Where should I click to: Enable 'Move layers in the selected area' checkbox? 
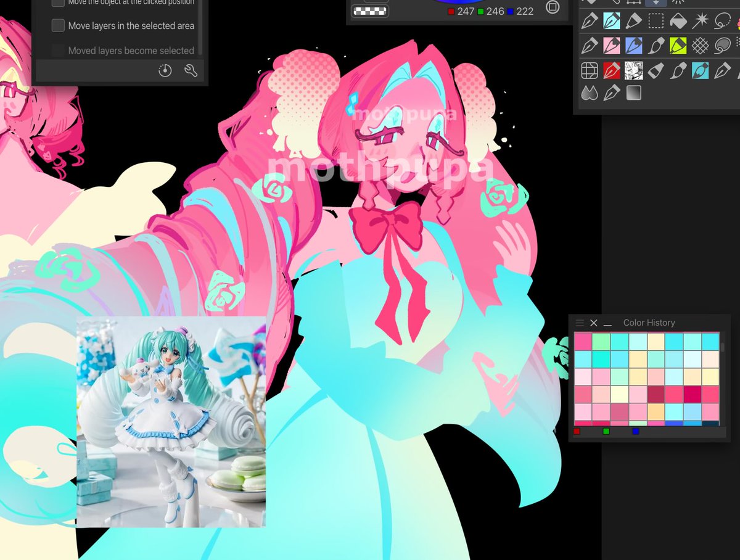click(58, 25)
